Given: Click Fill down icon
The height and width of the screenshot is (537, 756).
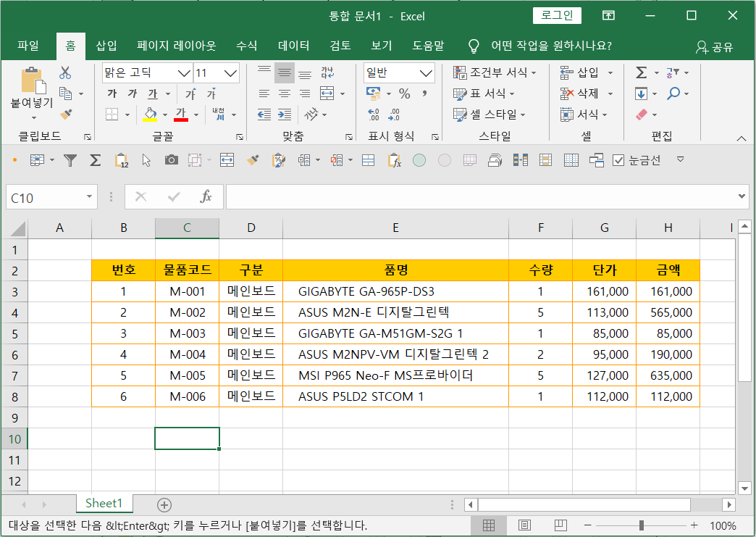Looking at the screenshot, I should [x=642, y=93].
